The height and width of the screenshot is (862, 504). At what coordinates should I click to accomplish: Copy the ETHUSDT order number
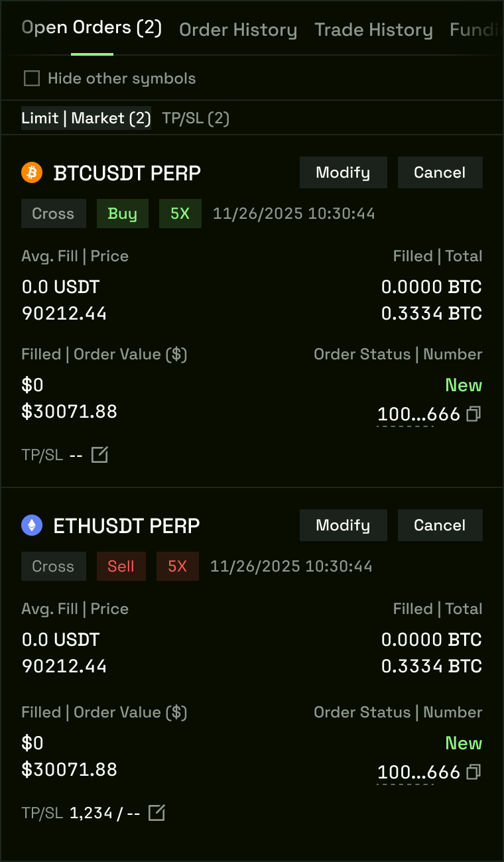click(473, 772)
